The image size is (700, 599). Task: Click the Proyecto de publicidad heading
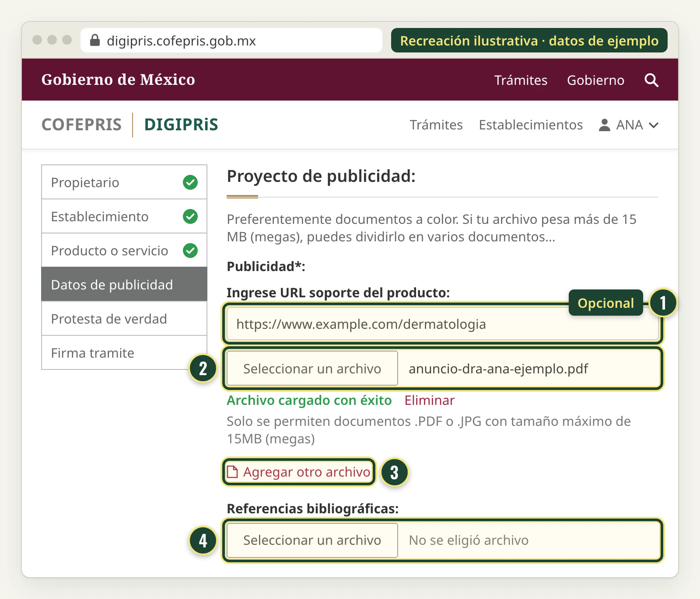click(x=321, y=176)
